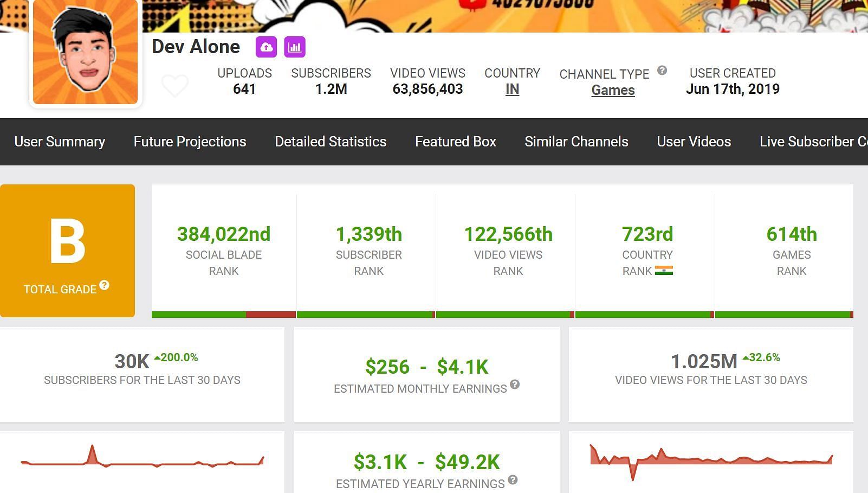The height and width of the screenshot is (493, 868).
Task: Click the Dev Alone avatar image
Action: click(85, 53)
